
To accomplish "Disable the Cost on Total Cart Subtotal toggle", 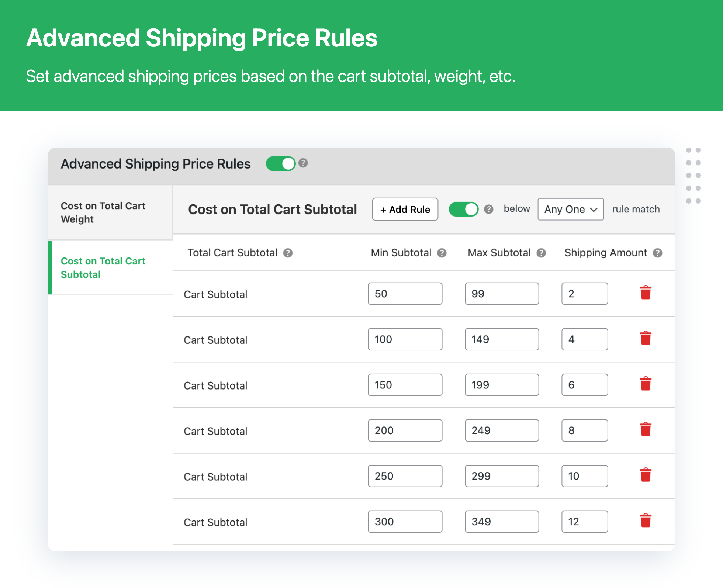I will [463, 209].
